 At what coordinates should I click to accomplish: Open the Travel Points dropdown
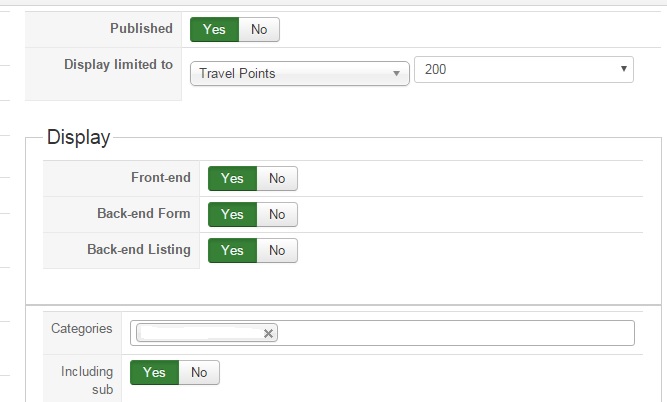300,73
